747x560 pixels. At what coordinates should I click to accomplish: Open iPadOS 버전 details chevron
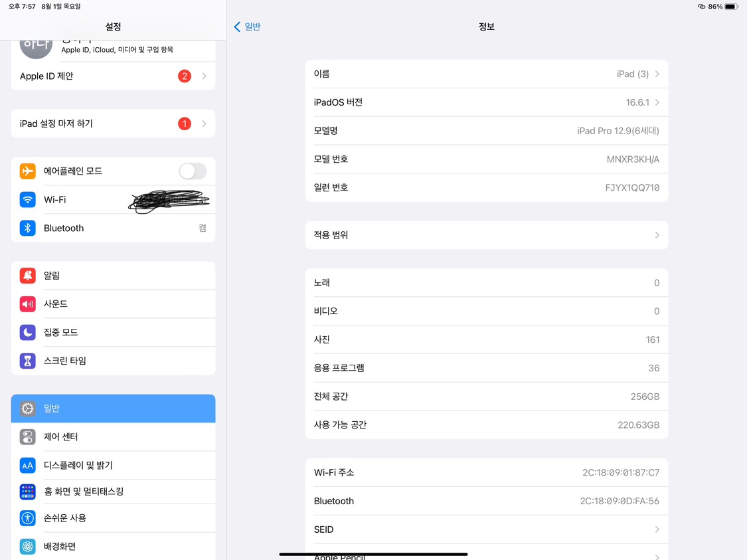coord(657,103)
